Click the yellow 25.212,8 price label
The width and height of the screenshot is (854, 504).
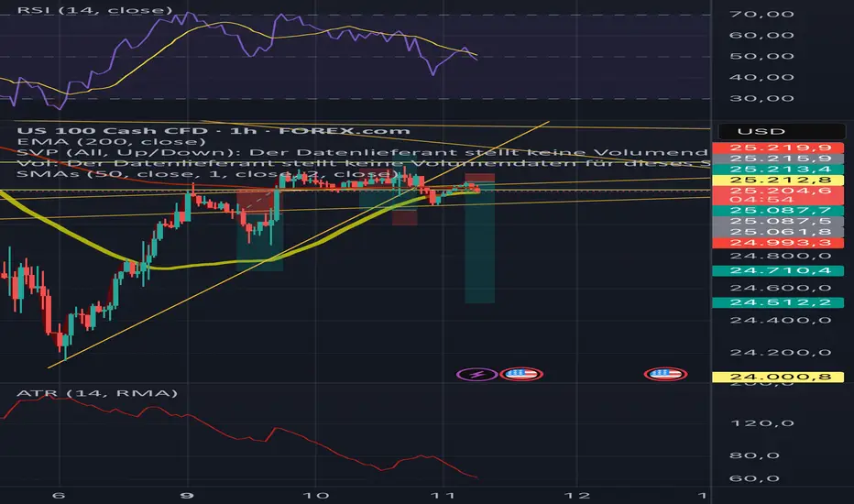(x=778, y=181)
